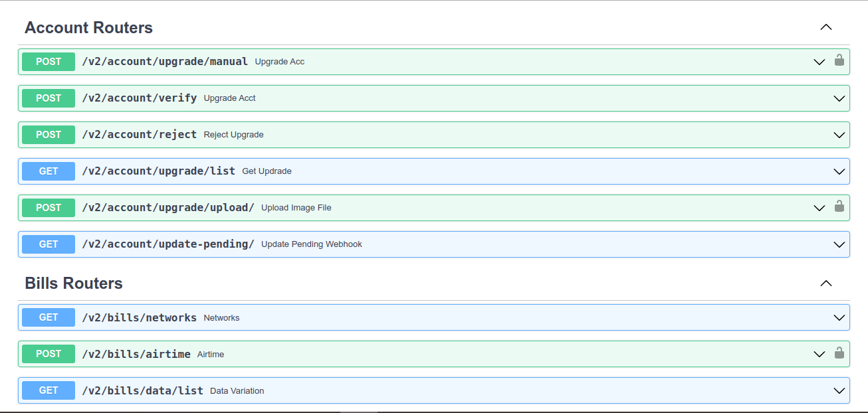Expand the /v2/bills/airtime chevron
Viewport: 868px width, 413px height.
pyautogui.click(x=819, y=354)
